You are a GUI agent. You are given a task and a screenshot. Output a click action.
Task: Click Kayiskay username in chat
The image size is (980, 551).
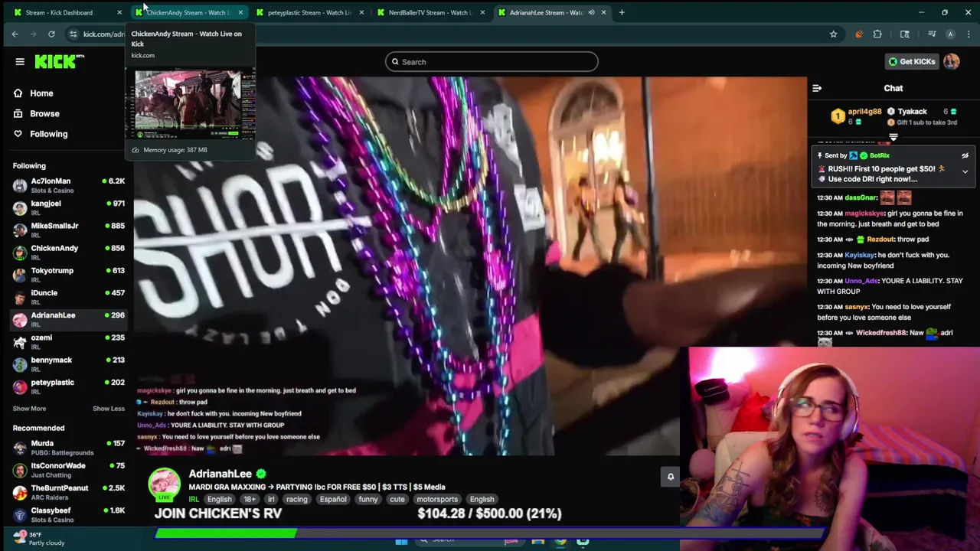tap(859, 255)
